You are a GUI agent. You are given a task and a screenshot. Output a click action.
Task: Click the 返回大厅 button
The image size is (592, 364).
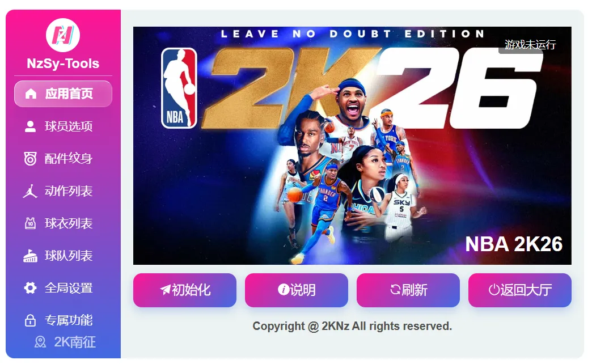[520, 290]
